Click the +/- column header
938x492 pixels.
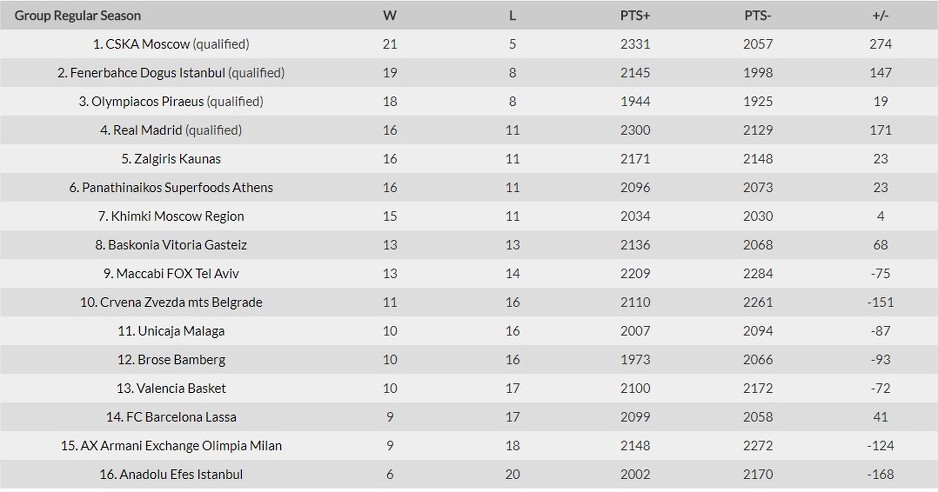(x=881, y=16)
